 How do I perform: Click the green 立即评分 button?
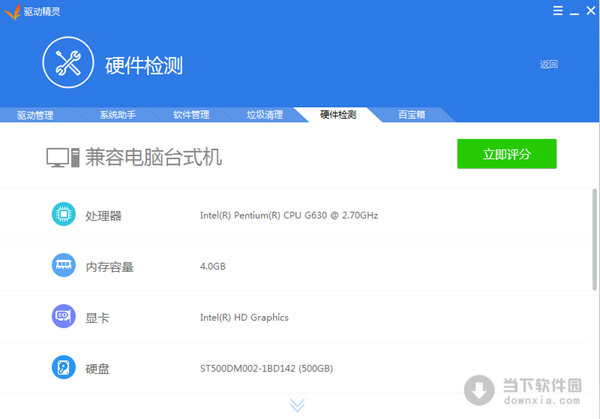click(507, 154)
